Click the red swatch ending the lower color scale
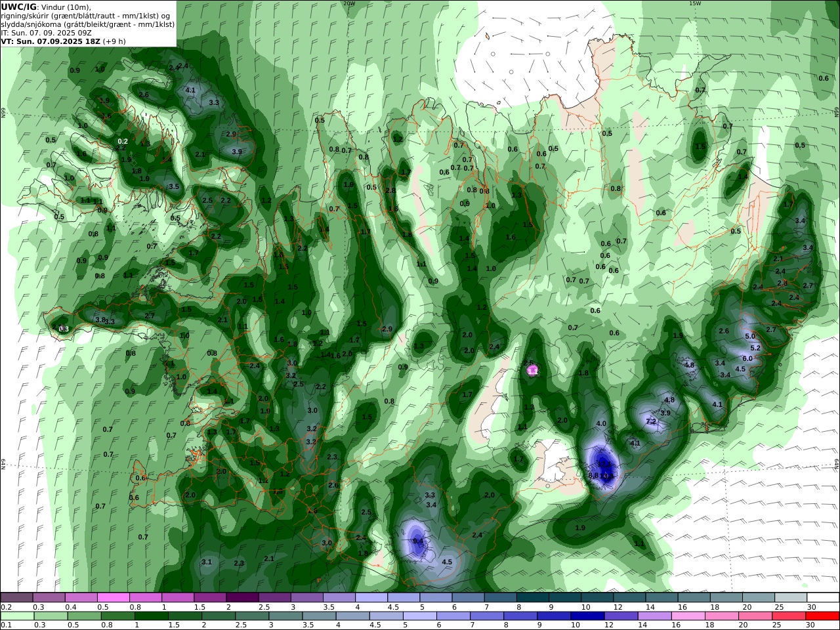Screen dimensions: 840x630 (822, 616)
